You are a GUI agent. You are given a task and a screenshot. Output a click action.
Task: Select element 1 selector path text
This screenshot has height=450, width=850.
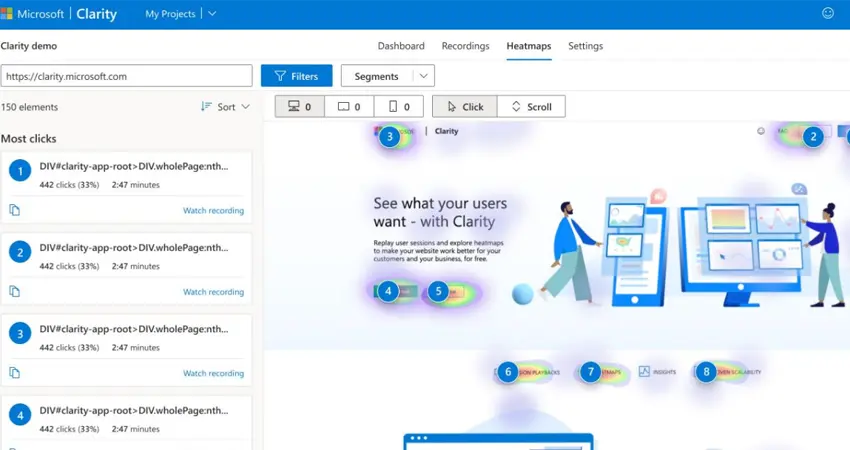pos(134,166)
